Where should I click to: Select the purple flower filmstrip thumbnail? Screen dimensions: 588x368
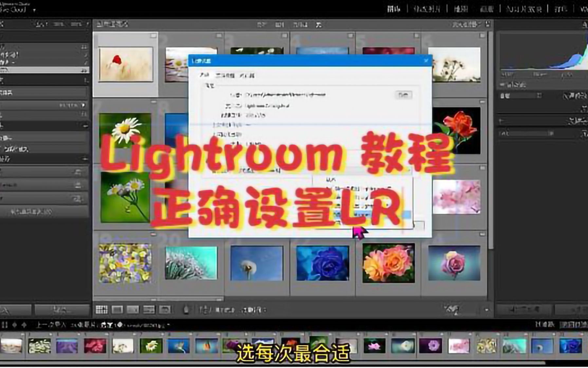point(430,346)
